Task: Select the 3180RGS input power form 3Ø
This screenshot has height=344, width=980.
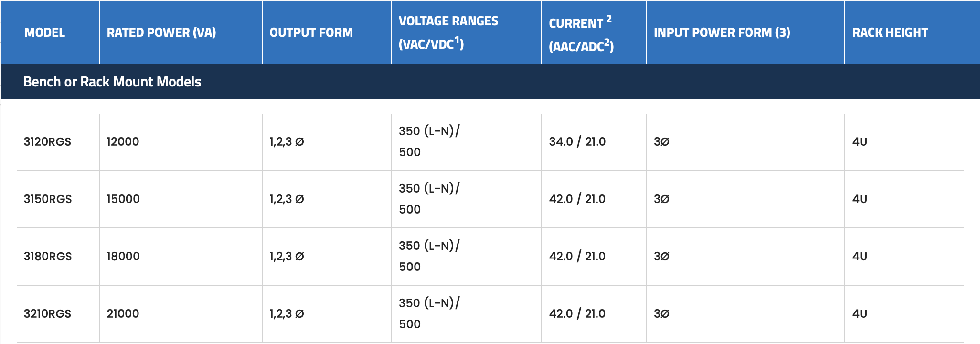Action: [661, 256]
